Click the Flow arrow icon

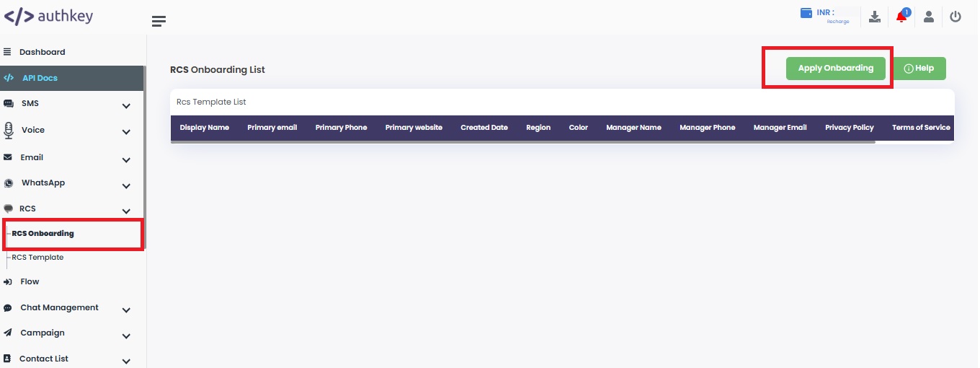coord(8,282)
